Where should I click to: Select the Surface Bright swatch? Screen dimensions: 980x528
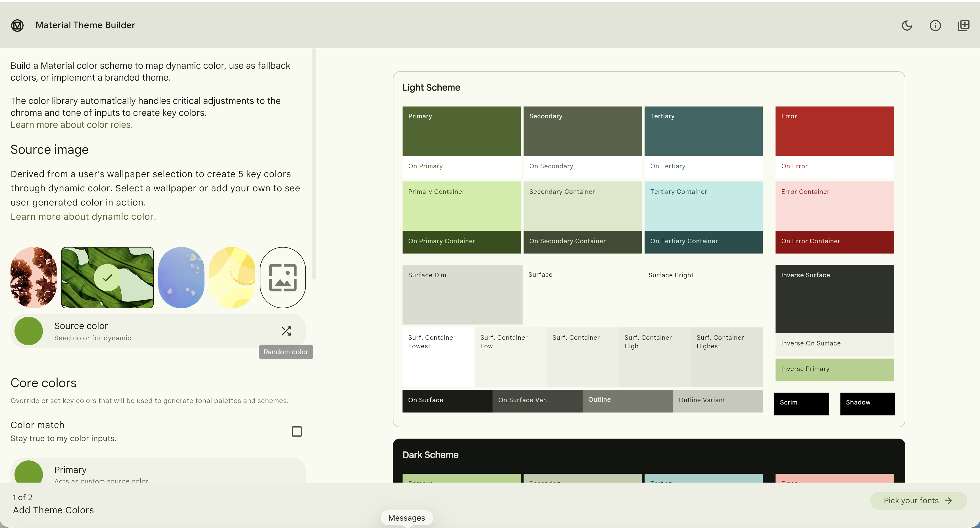703,295
